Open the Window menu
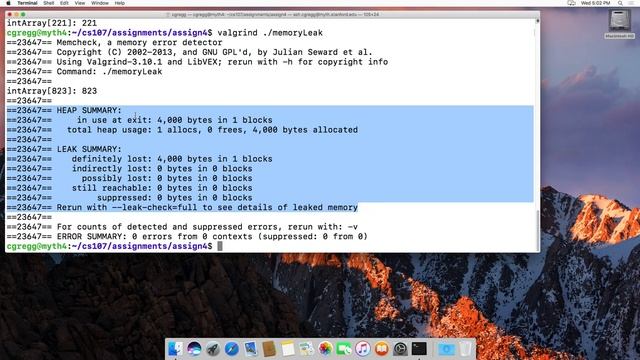The image size is (640, 360). 100,3
